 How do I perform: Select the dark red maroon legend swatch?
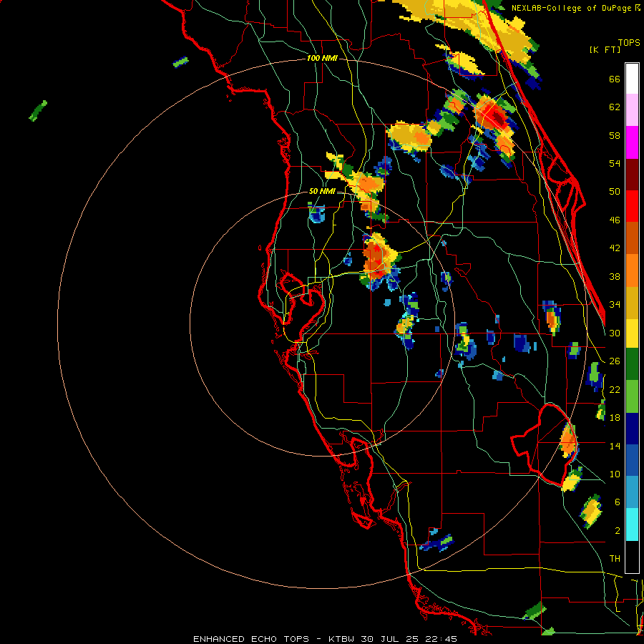click(632, 175)
